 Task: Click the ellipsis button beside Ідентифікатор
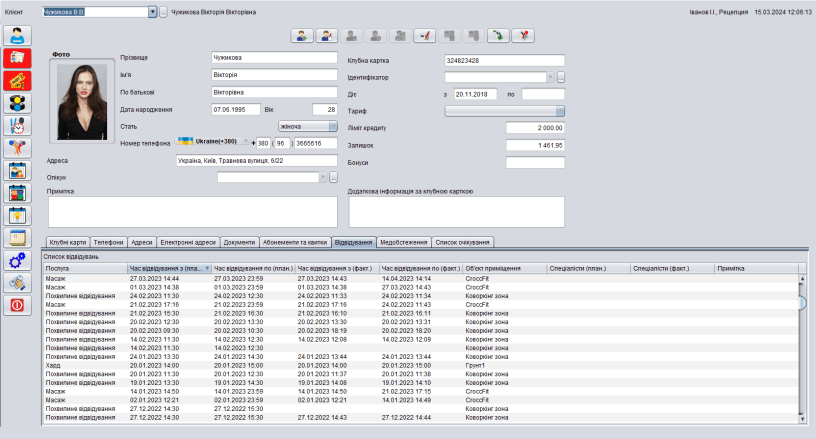click(560, 77)
